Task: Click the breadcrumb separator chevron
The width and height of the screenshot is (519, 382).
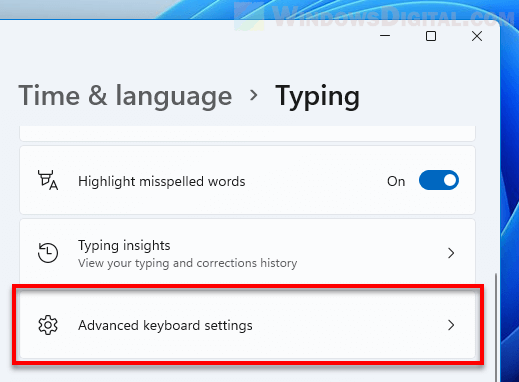Action: click(x=254, y=95)
